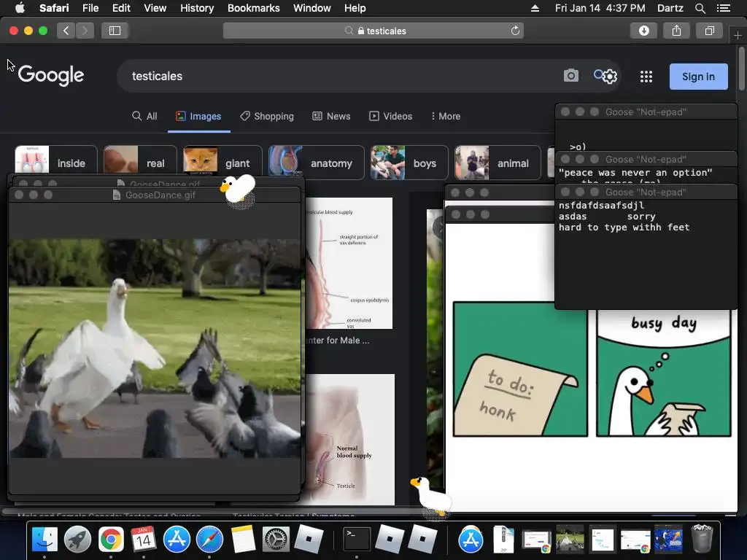This screenshot has width=747, height=560.
Task: Click the 'hard to type withh feet' note text
Action: coord(624,227)
